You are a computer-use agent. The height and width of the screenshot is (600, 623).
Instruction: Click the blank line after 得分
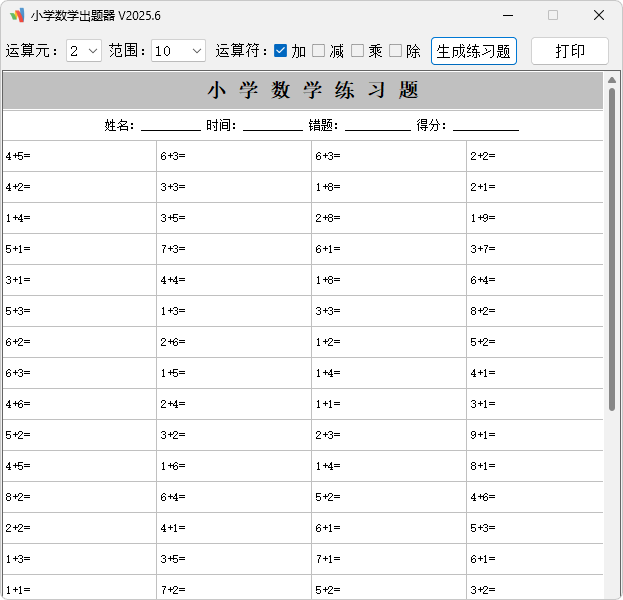(x=486, y=126)
